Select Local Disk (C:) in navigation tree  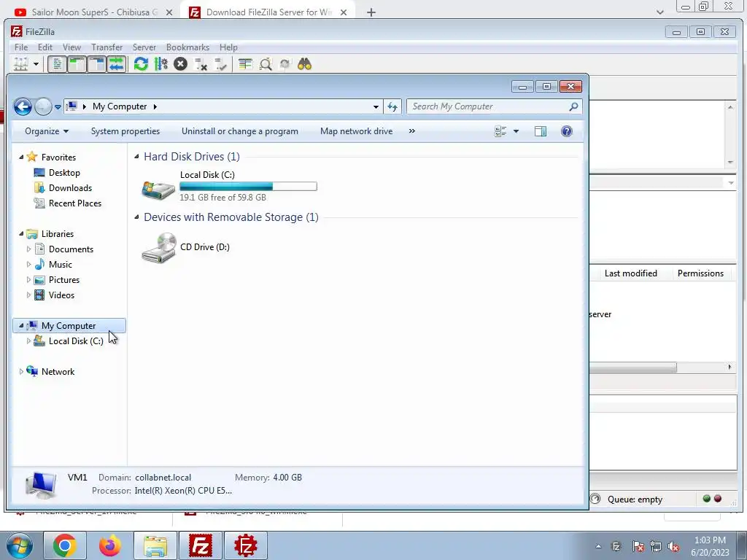[x=76, y=341]
